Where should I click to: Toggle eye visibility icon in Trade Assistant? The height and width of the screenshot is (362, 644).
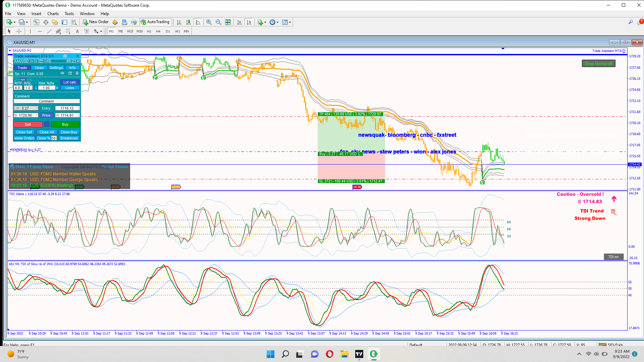click(62, 73)
